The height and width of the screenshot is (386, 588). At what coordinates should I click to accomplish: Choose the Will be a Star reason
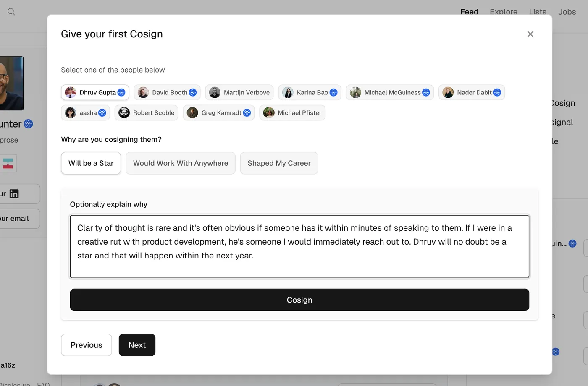click(91, 163)
